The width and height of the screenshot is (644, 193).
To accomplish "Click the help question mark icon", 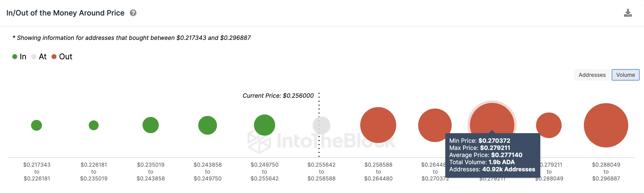I will tap(133, 13).
